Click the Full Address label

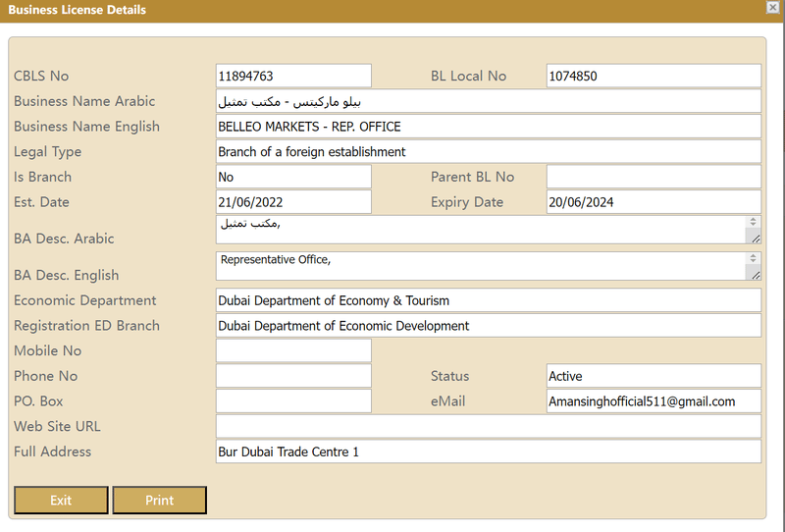[x=53, y=452]
